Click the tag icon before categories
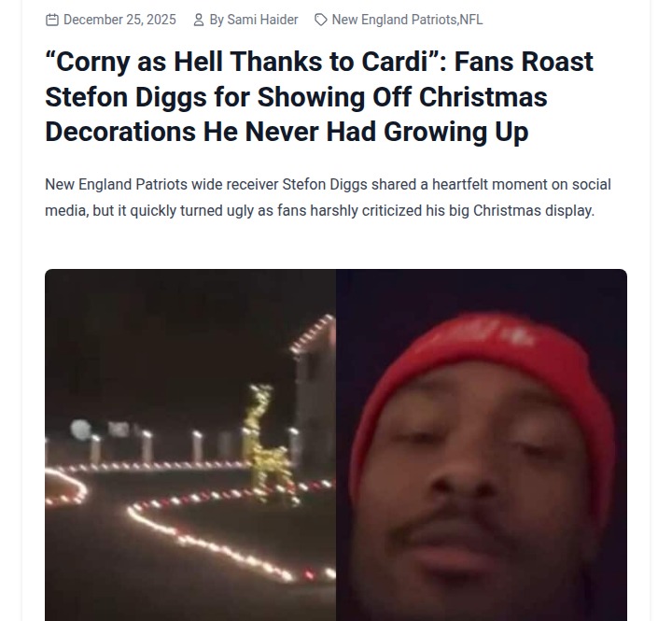 point(320,20)
